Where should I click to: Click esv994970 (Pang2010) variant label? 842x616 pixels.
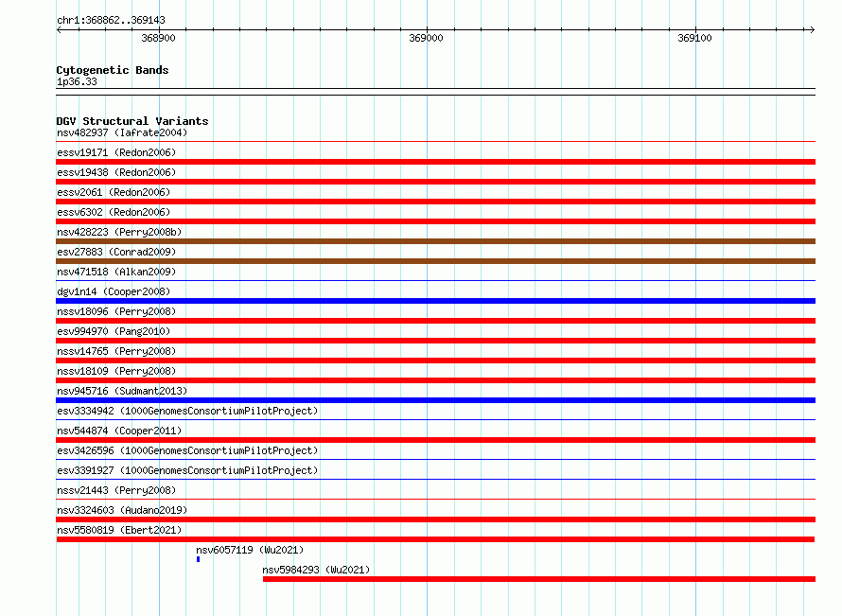[x=114, y=331]
